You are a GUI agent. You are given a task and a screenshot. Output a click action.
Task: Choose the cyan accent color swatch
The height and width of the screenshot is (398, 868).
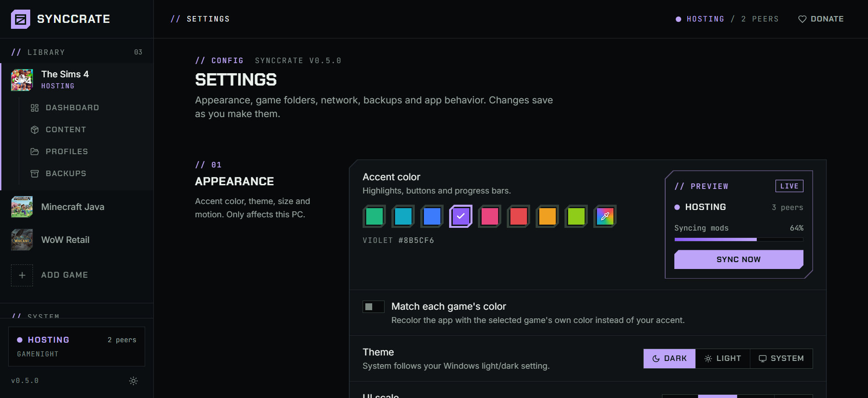pyautogui.click(x=403, y=216)
